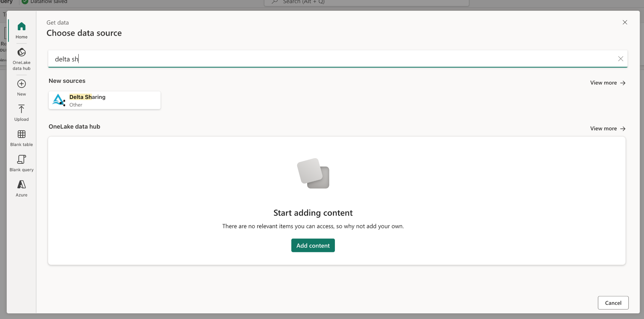This screenshot has width=644, height=319.
Task: View more New sources
Action: click(608, 83)
